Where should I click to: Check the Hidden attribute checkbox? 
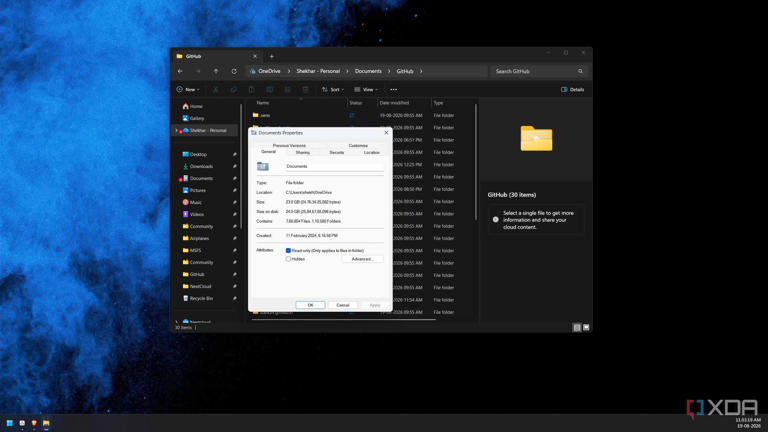pyautogui.click(x=288, y=259)
